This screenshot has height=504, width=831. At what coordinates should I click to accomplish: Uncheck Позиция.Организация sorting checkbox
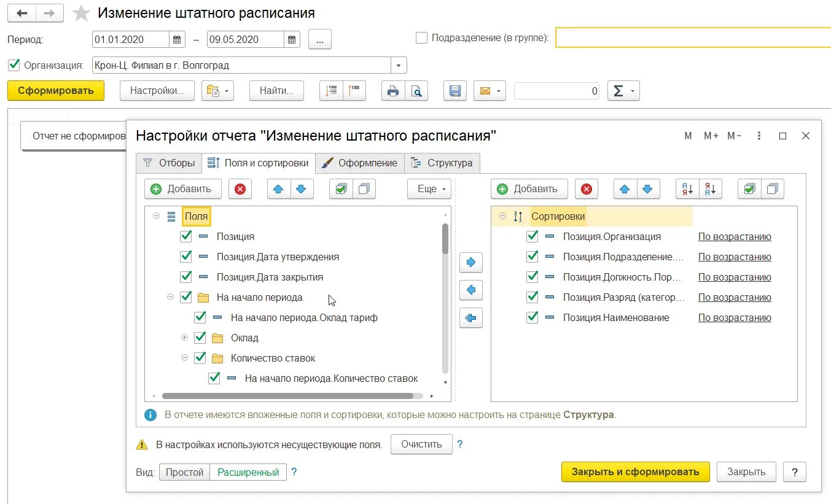coord(533,236)
